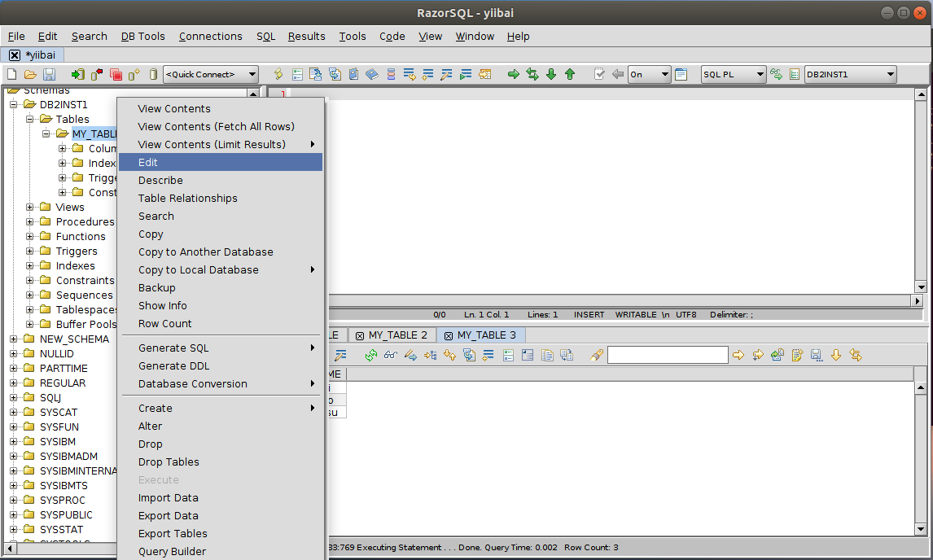This screenshot has width=933, height=560.
Task: Click the green up-arrow icon in toolbar
Action: click(570, 74)
